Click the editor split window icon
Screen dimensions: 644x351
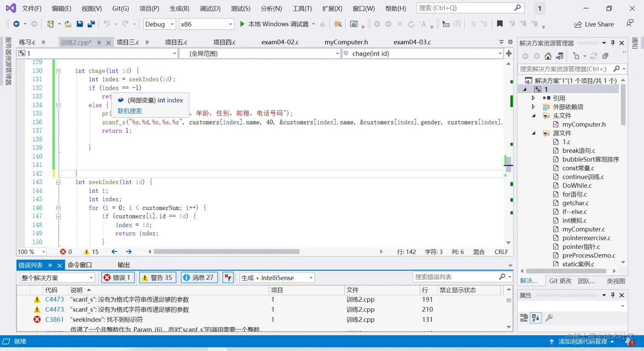(509, 53)
